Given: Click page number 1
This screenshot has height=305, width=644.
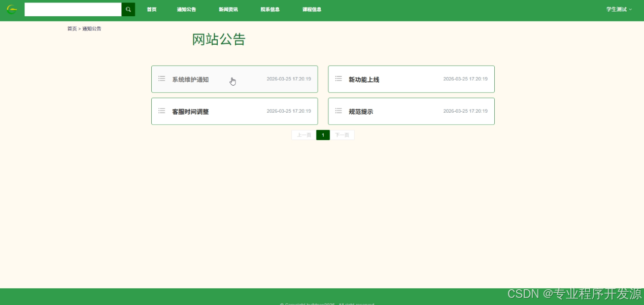Looking at the screenshot, I should [323, 135].
